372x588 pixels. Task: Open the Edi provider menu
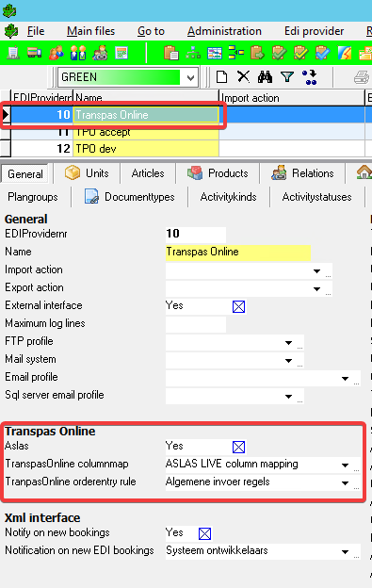[314, 31]
